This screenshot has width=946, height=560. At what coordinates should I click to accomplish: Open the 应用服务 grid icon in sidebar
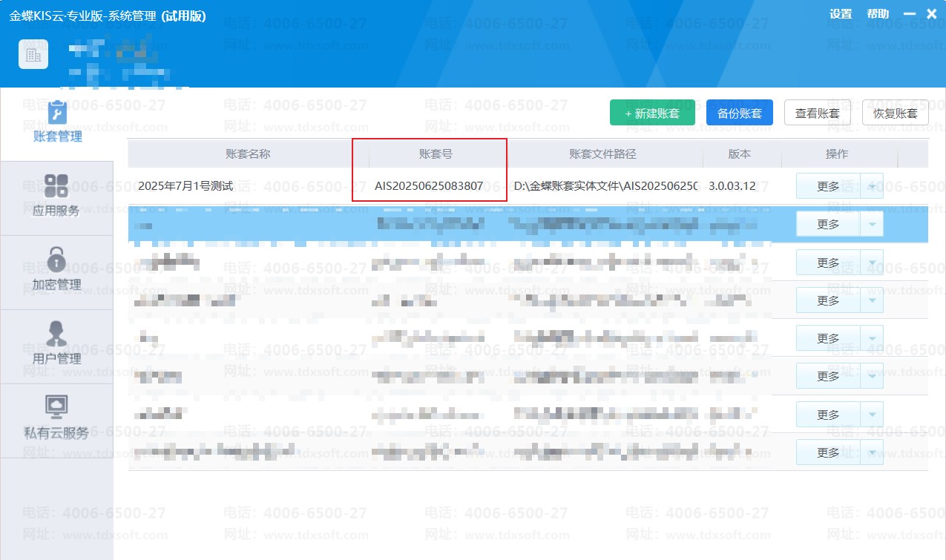click(x=56, y=186)
